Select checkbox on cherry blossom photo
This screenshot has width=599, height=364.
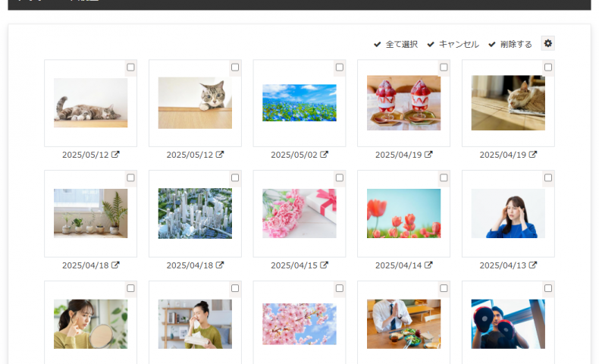(x=339, y=288)
